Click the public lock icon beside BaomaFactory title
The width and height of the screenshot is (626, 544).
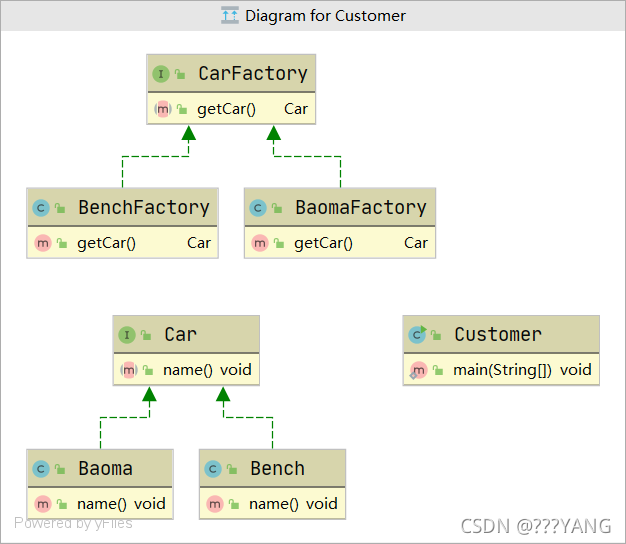[277, 208]
